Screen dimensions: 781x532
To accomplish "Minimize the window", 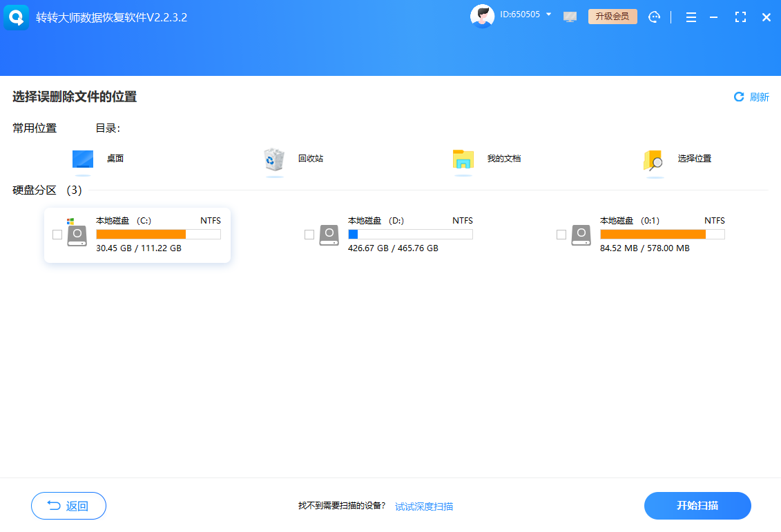I will [x=714, y=17].
